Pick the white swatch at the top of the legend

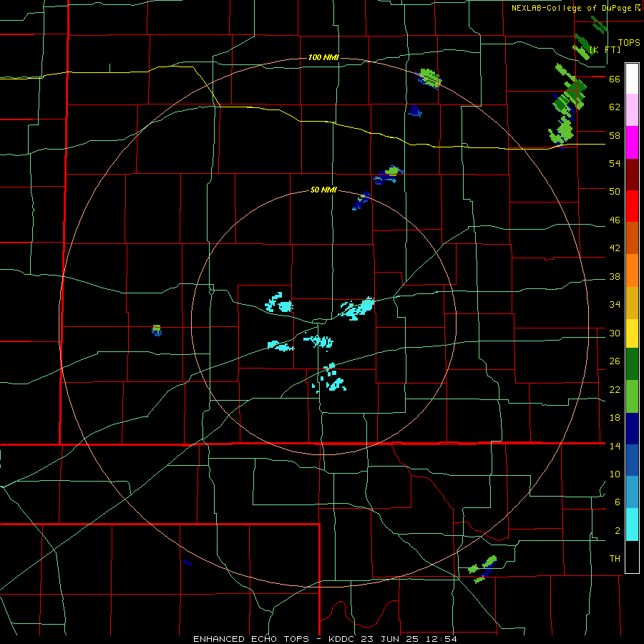tap(632, 79)
